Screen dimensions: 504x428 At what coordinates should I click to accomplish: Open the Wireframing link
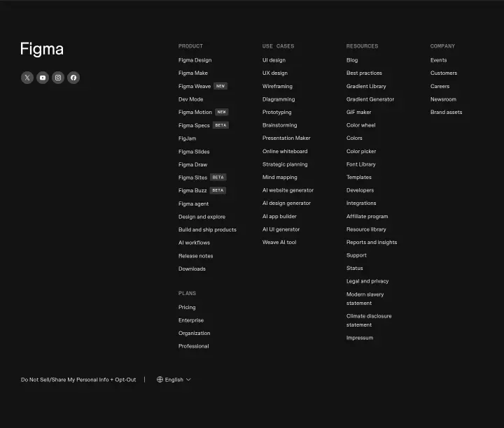pos(277,87)
